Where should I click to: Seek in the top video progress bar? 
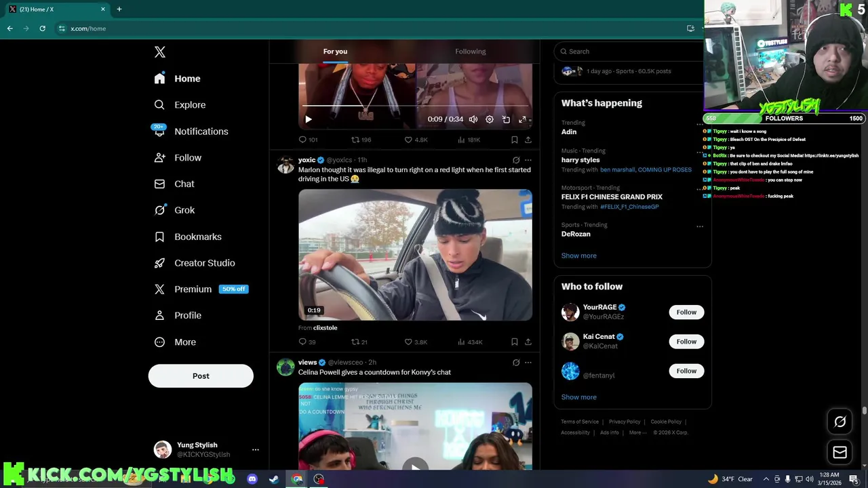[416, 106]
